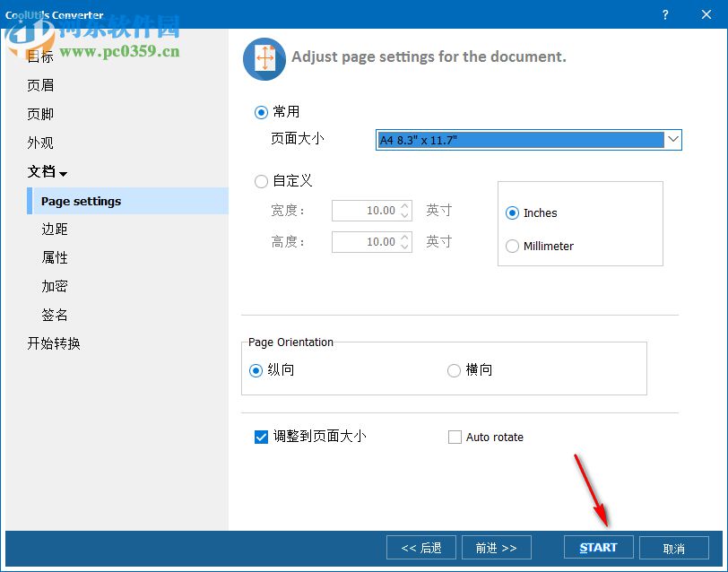Click the 后退 back button
This screenshot has width=728, height=572.
[x=420, y=547]
